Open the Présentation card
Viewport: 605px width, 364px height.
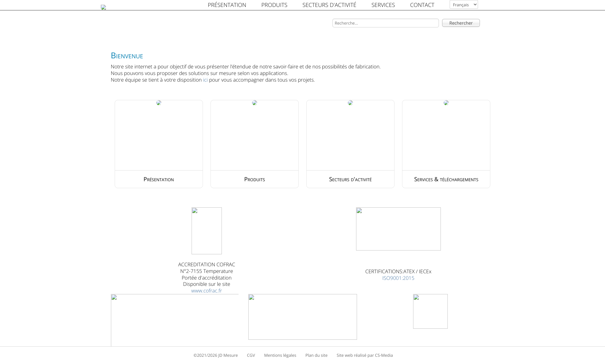click(x=159, y=144)
